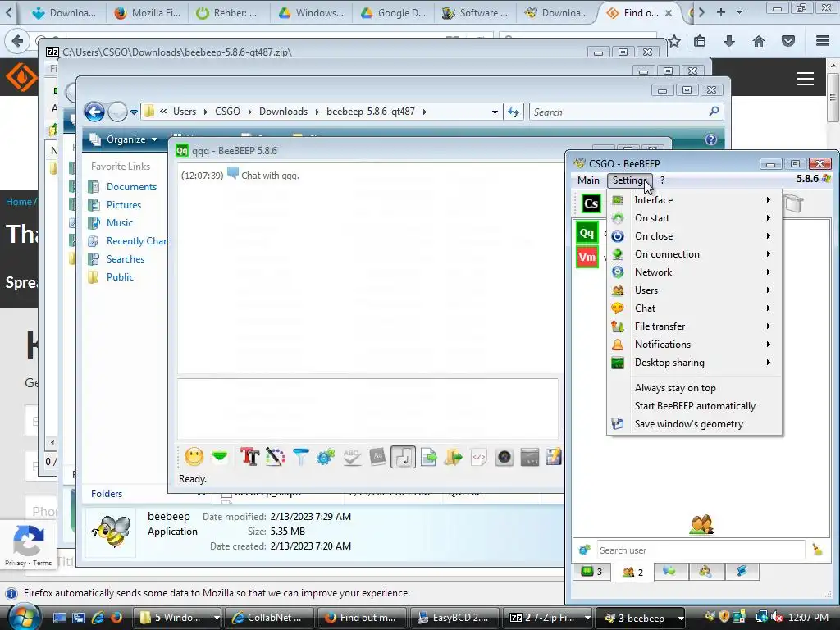Expand the Interface submenu
The height and width of the screenshot is (630, 840).
[x=694, y=200]
